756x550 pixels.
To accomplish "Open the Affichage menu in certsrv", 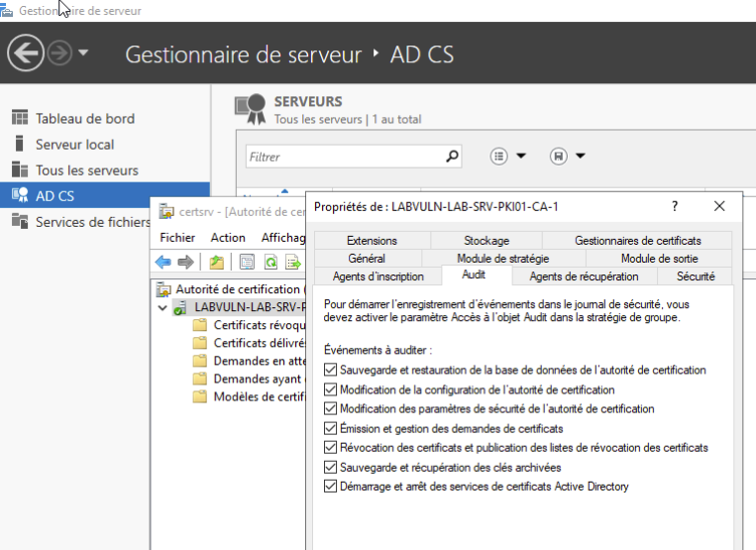I will [x=283, y=237].
